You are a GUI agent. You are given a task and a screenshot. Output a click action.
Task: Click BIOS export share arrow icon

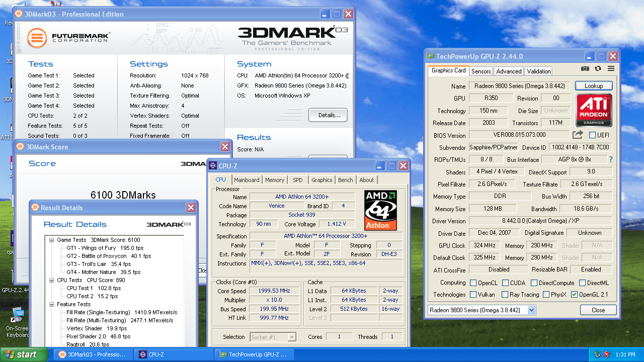click(578, 135)
